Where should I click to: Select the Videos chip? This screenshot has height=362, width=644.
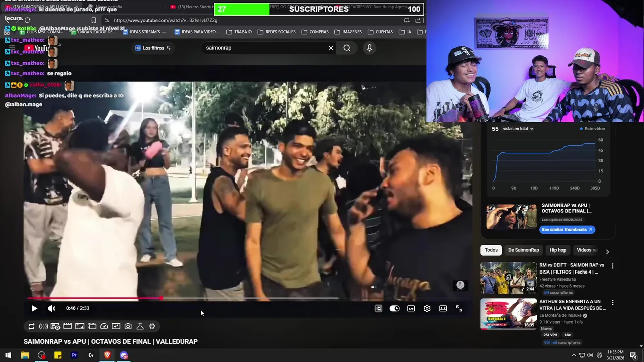(586, 250)
